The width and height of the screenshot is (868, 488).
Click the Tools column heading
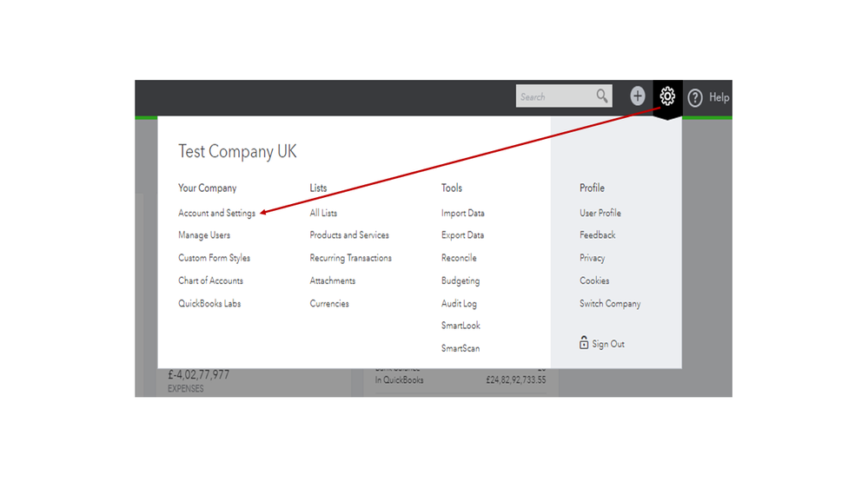click(x=451, y=188)
